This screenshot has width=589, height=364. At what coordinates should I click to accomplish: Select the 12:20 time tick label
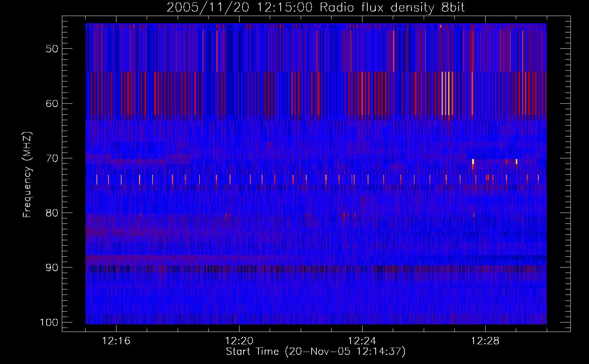(x=239, y=341)
